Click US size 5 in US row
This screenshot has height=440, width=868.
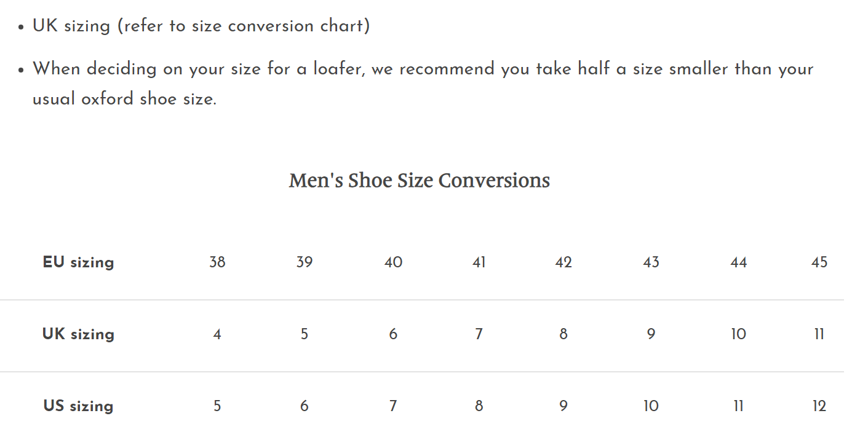pos(217,406)
